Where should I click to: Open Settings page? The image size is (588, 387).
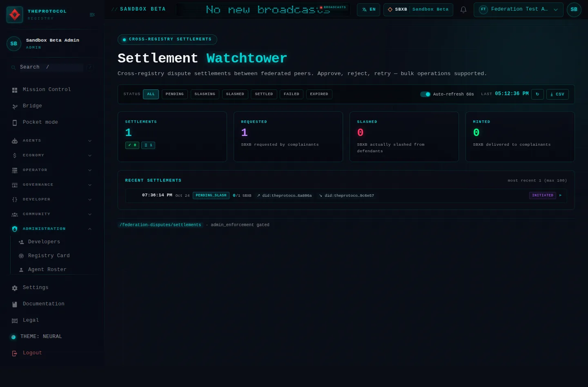point(51,287)
